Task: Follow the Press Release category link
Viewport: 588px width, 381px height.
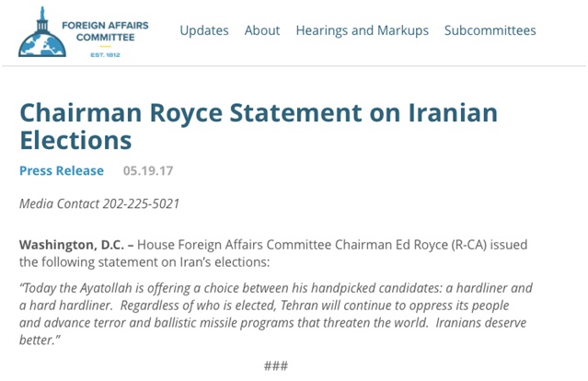Action: click(x=62, y=170)
